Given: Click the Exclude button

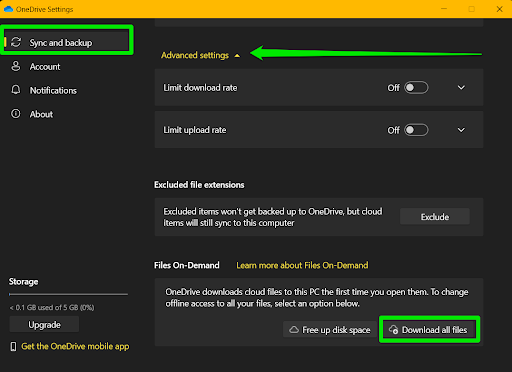Looking at the screenshot, I should (x=435, y=217).
